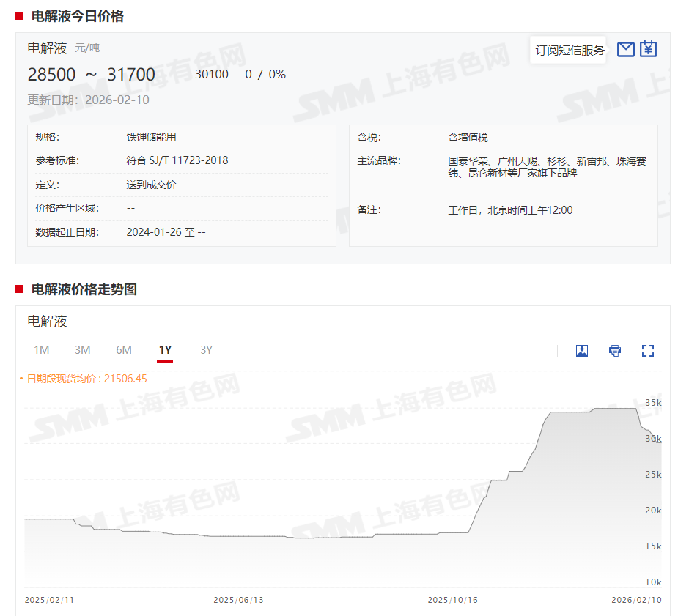Click the red square beside 电解液今日价格
This screenshot has height=616, width=678.
click(x=20, y=16)
